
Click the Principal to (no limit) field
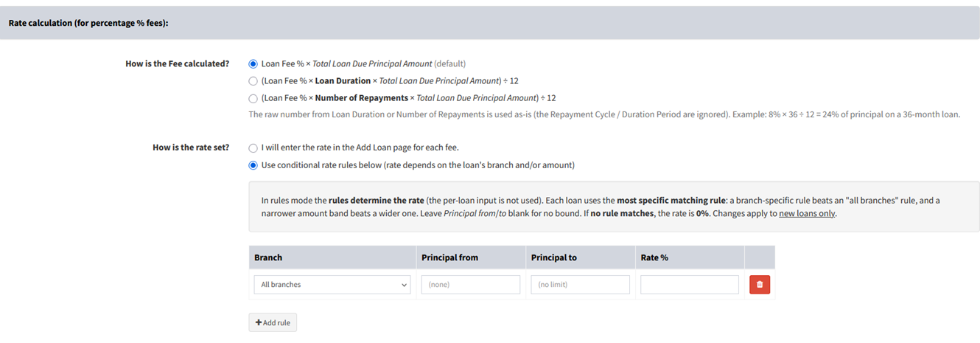581,285
